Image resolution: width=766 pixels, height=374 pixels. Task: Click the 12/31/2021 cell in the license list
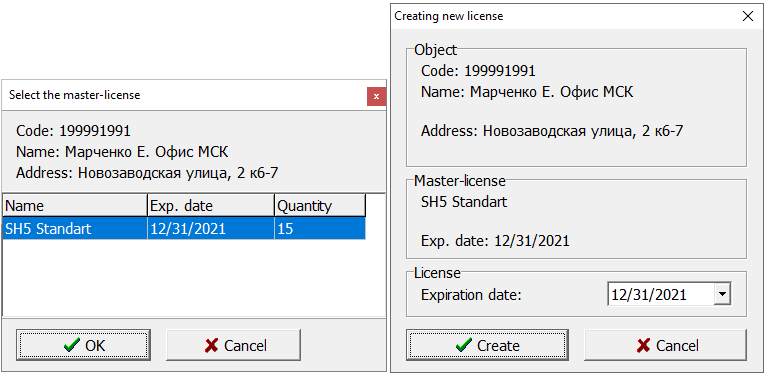pyautogui.click(x=211, y=229)
